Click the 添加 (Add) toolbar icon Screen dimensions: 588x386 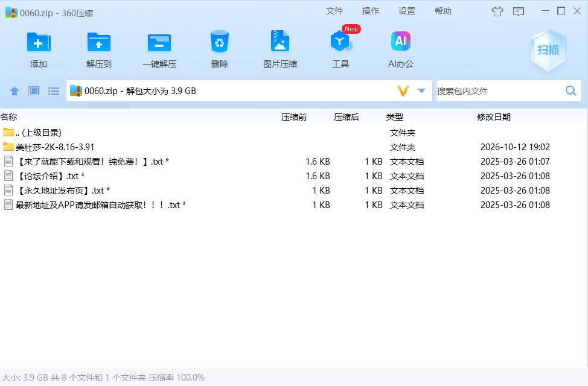pyautogui.click(x=38, y=42)
